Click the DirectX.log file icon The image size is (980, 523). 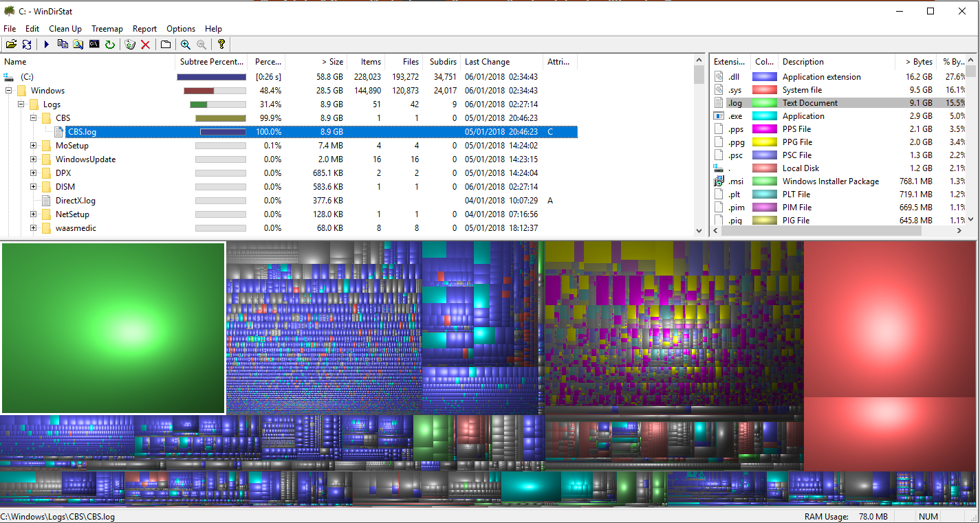pos(47,201)
